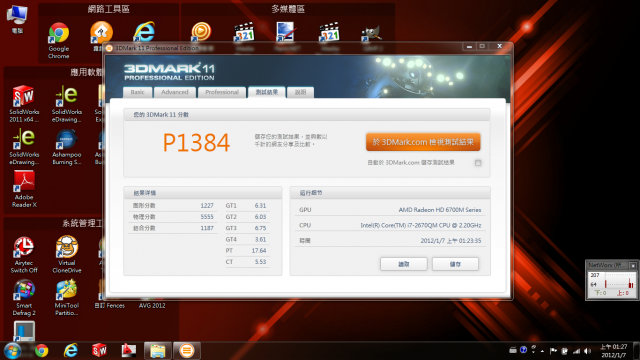The image size is (640, 360).
Task: Click the volume speaker tray icon
Action: coord(587,351)
